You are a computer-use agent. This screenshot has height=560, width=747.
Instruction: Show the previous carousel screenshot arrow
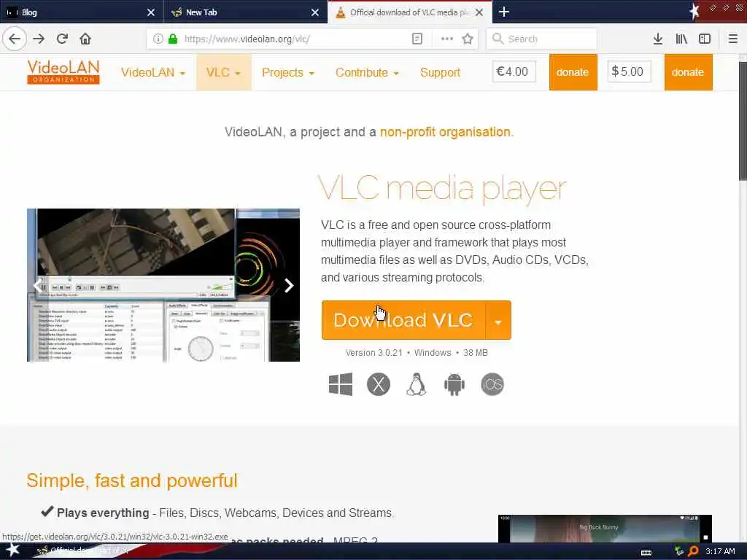click(x=37, y=286)
